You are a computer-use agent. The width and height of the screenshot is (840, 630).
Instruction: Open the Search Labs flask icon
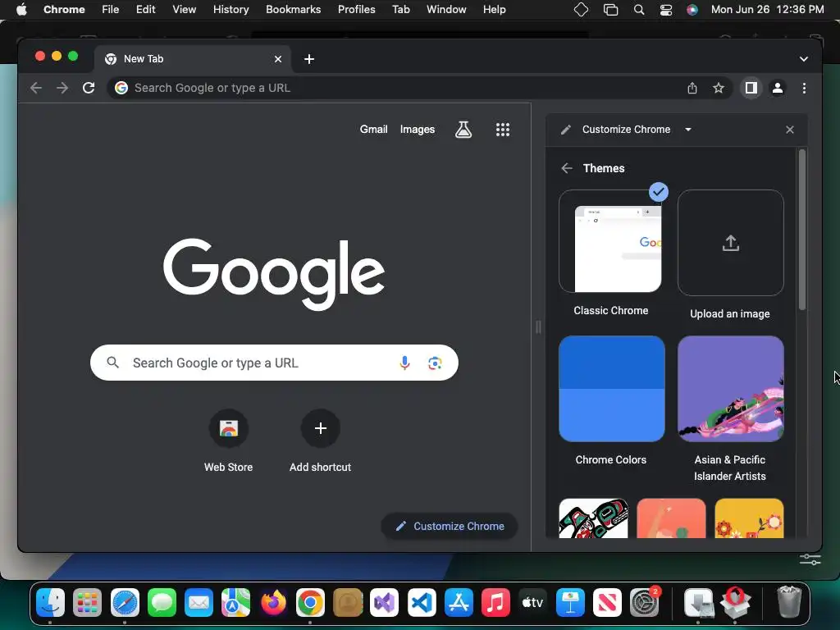[463, 130]
